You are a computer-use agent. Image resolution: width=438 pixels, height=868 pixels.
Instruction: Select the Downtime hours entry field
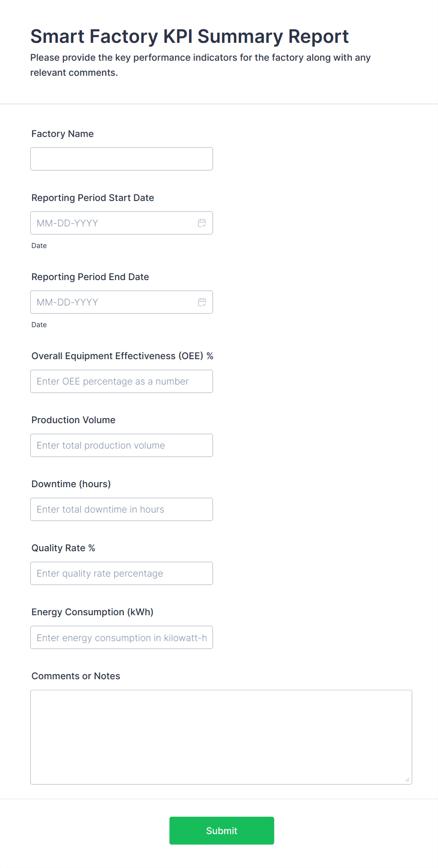[x=121, y=509]
